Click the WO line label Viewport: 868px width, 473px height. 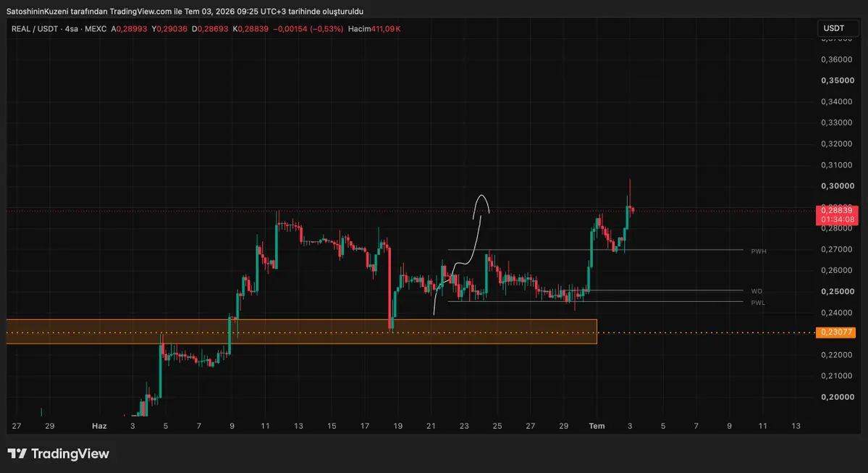757,291
